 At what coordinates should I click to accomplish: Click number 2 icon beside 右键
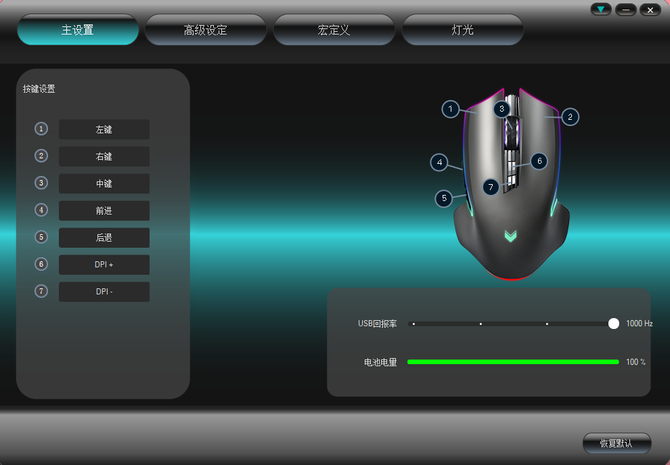coord(41,156)
